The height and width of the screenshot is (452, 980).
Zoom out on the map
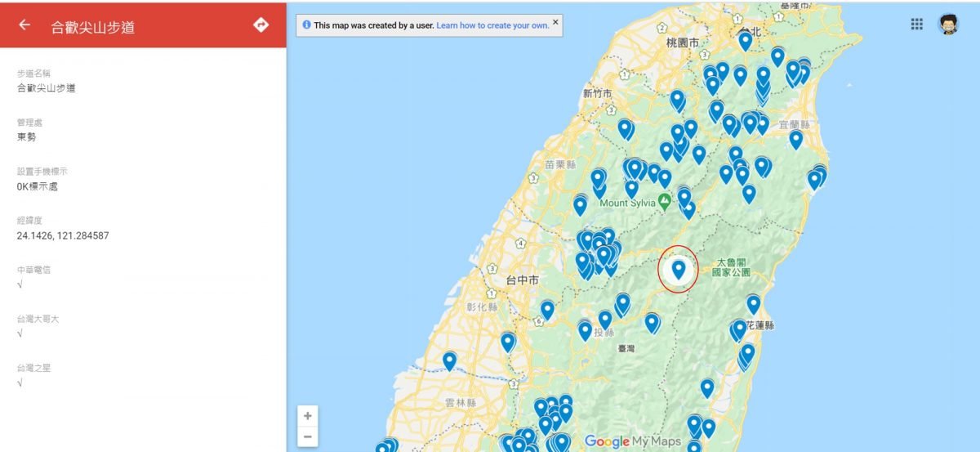coord(307,436)
